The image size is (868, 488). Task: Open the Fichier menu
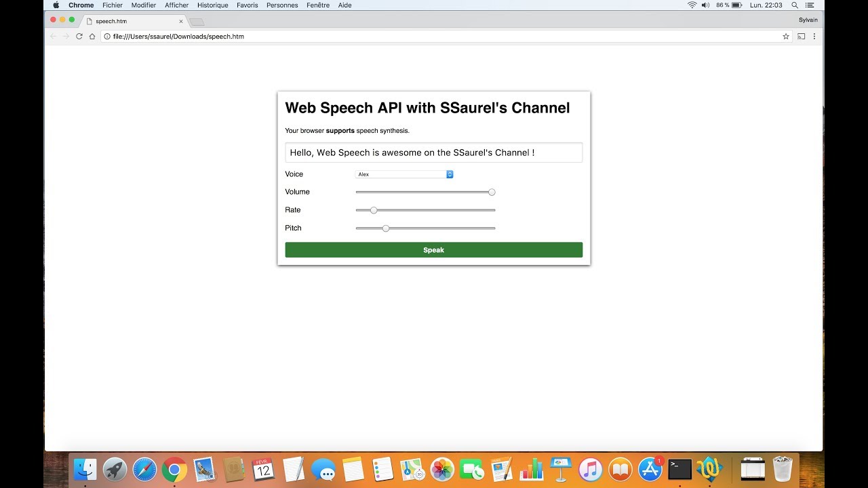click(x=113, y=5)
